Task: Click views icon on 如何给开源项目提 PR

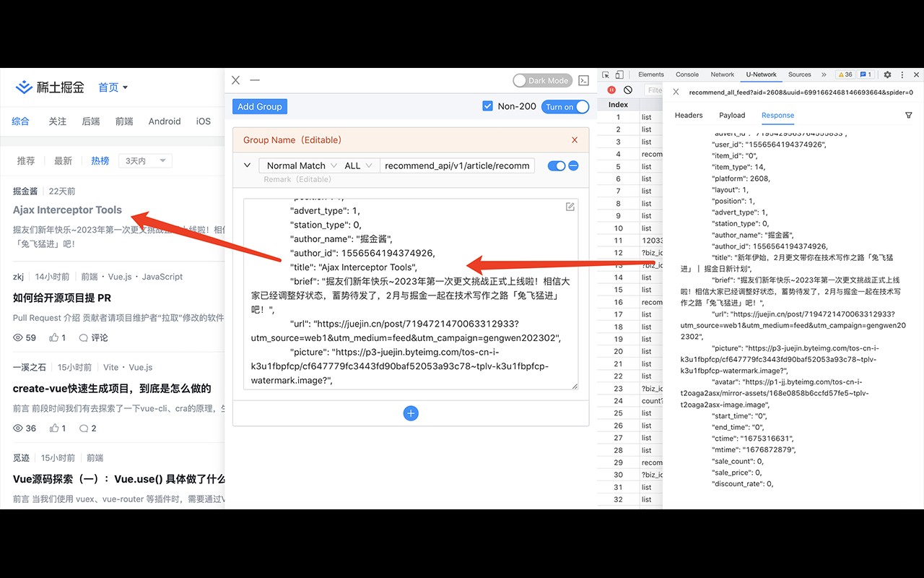Action: pyautogui.click(x=18, y=337)
